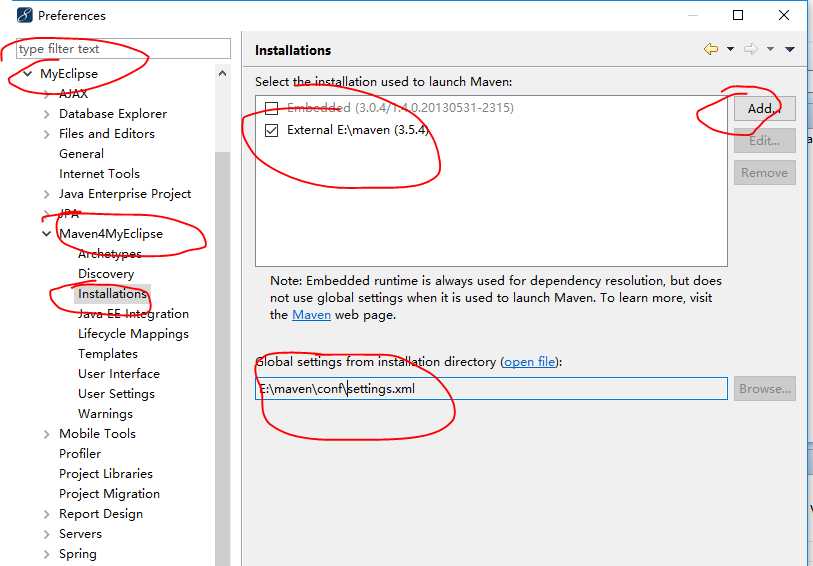This screenshot has height=566, width=813.
Task: Select the Mobile Tools tree item
Action: pyautogui.click(x=97, y=434)
